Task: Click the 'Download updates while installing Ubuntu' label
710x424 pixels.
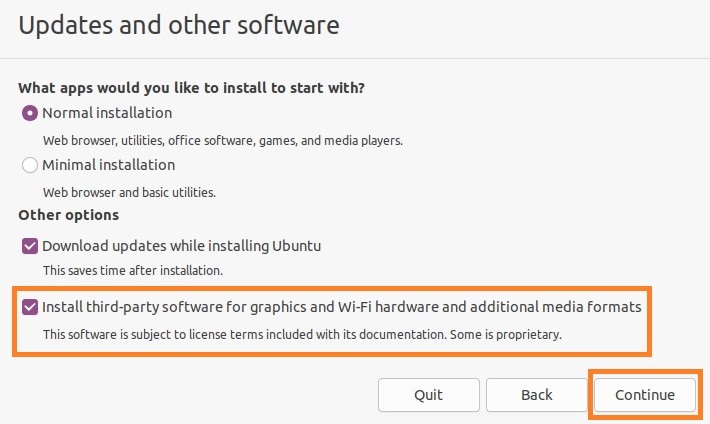Action: 182,246
